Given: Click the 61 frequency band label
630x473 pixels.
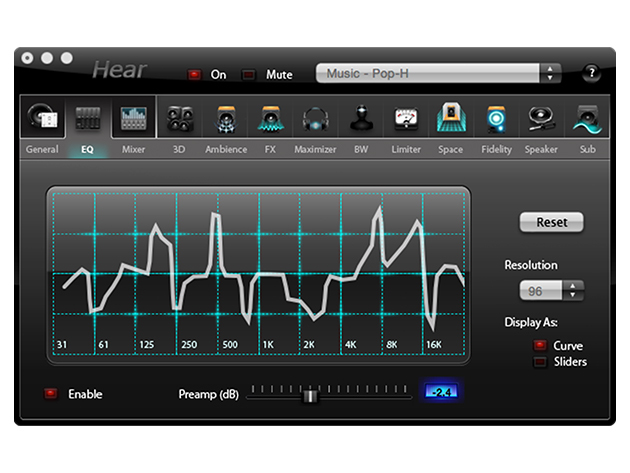Looking at the screenshot, I should pos(103,344).
